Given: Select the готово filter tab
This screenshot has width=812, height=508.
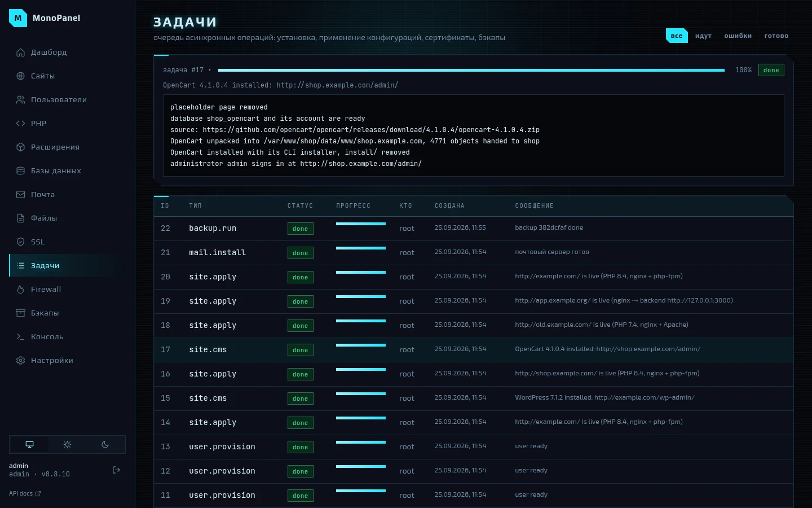Looking at the screenshot, I should click(x=776, y=36).
